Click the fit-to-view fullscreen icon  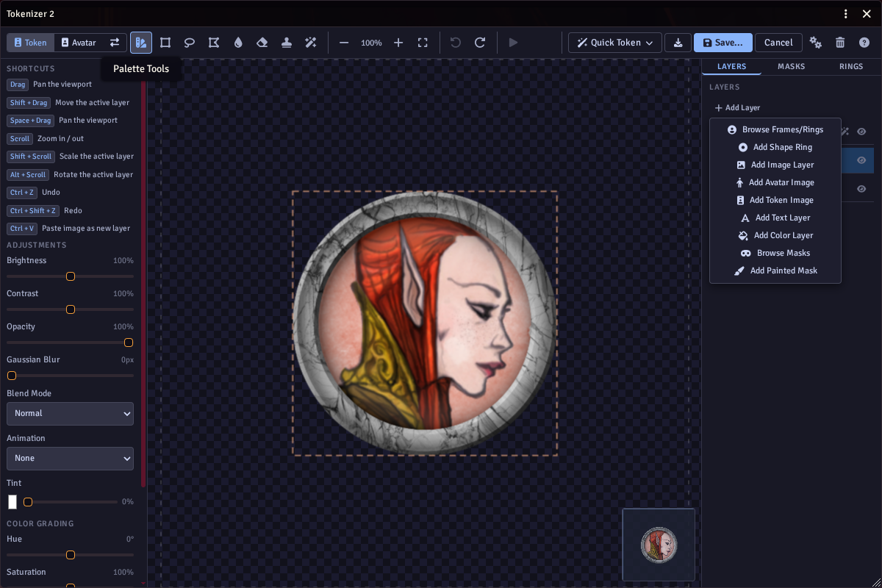423,43
